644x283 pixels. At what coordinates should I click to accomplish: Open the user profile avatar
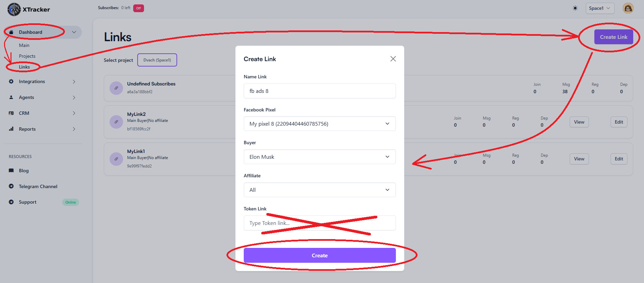(x=628, y=8)
